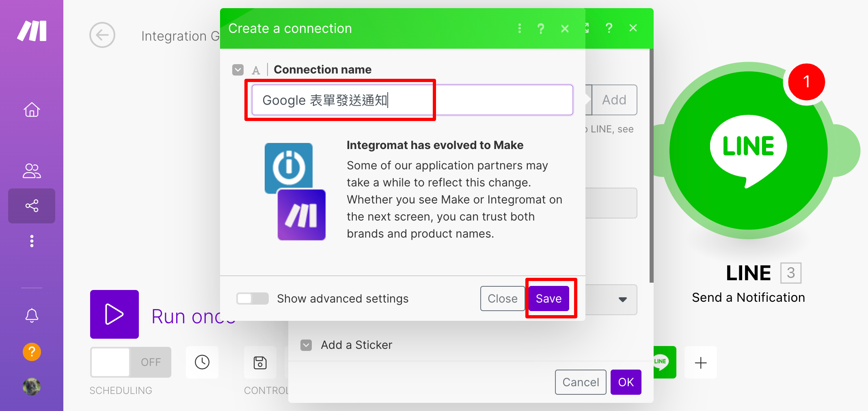Click the Integromat logo image
The height and width of the screenshot is (411, 868).
289,168
